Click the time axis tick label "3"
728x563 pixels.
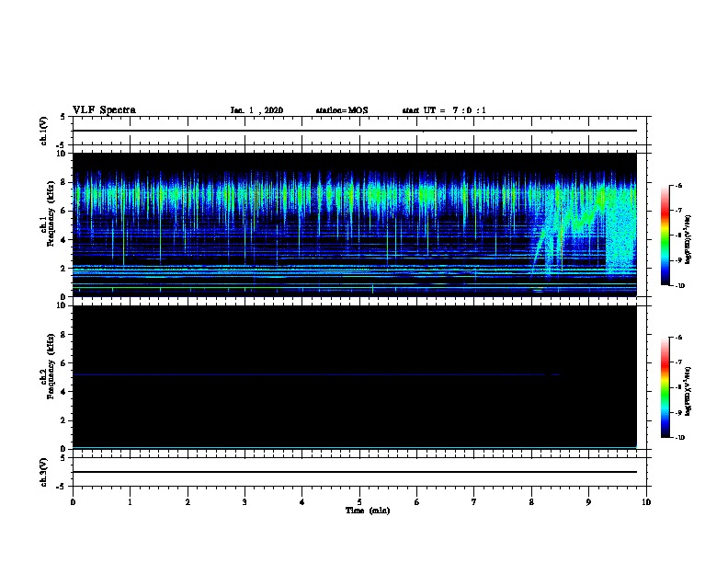(245, 502)
